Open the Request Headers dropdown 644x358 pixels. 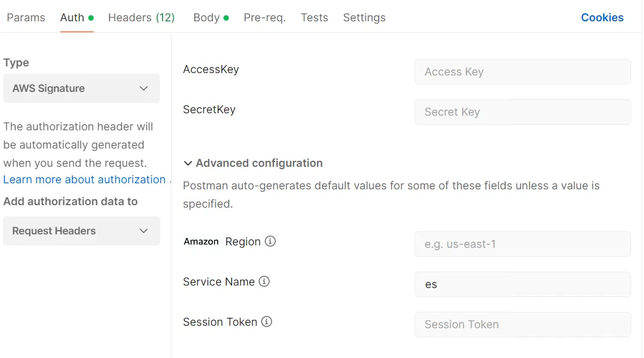tap(82, 231)
